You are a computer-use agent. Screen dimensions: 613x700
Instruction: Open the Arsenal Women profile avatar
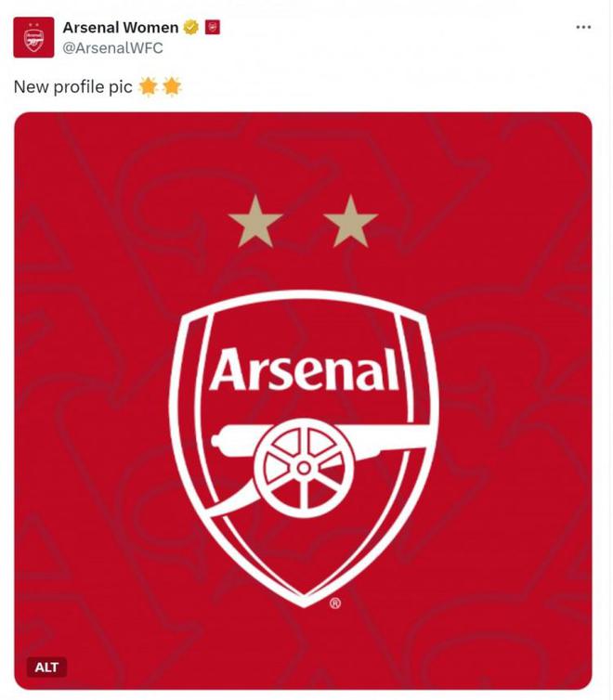pos(33,37)
